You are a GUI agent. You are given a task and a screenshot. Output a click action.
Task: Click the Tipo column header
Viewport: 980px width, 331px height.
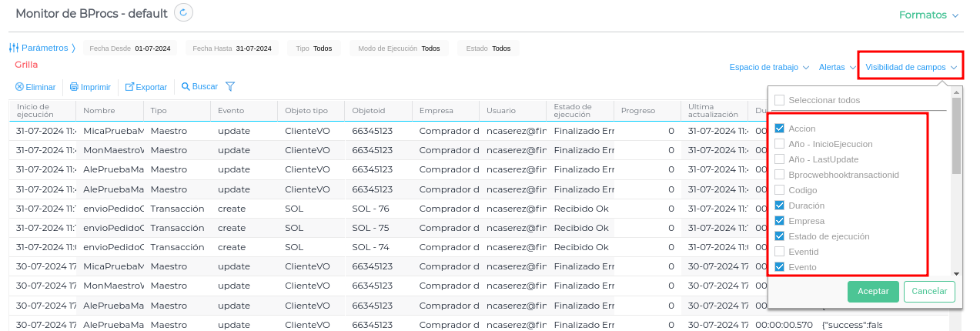point(177,111)
